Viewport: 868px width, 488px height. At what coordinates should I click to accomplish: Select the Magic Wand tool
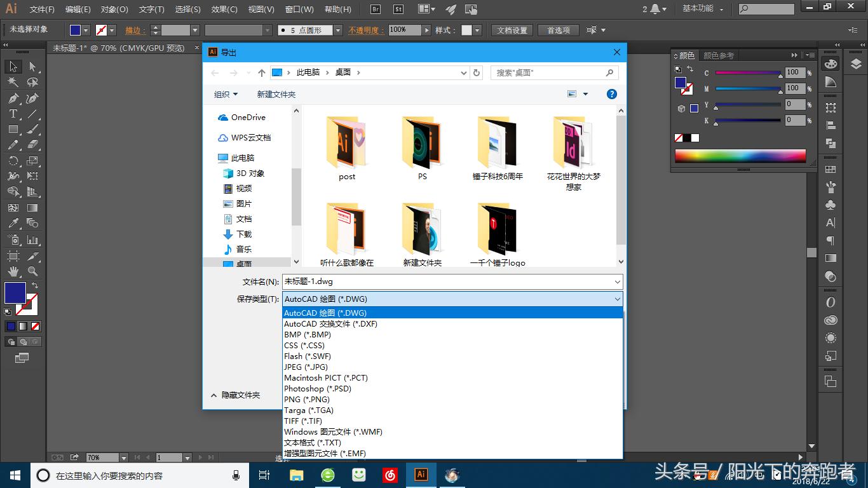[13, 83]
